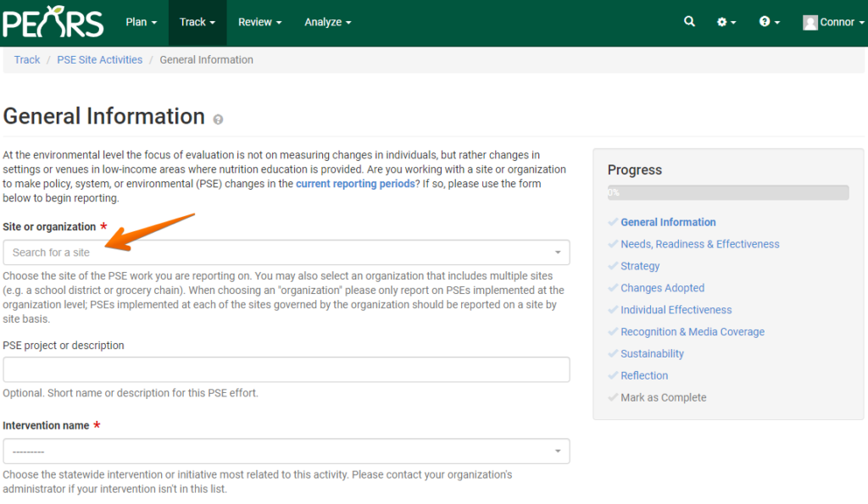Click the checkmark icon beside Strategy
The height and width of the screenshot is (504, 868).
(x=613, y=266)
